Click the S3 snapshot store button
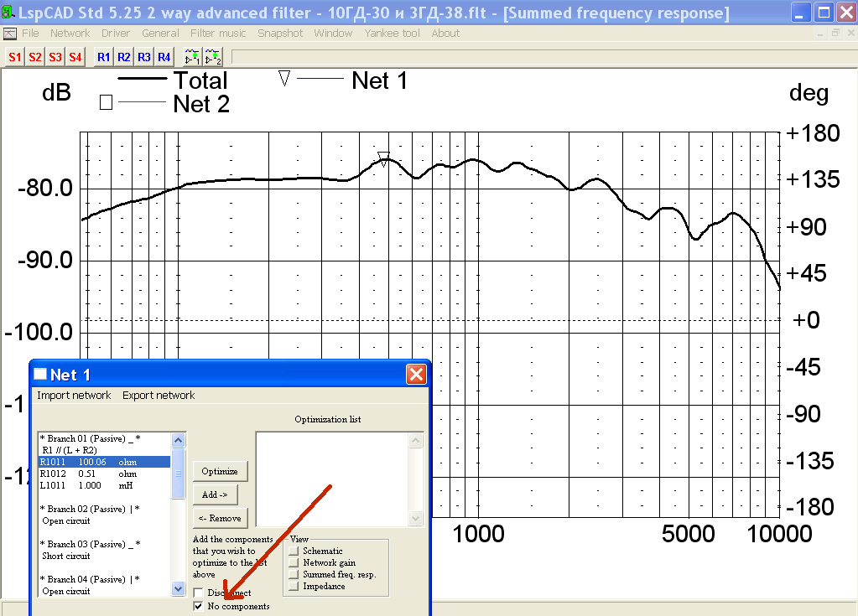This screenshot has width=858, height=616. (x=55, y=57)
